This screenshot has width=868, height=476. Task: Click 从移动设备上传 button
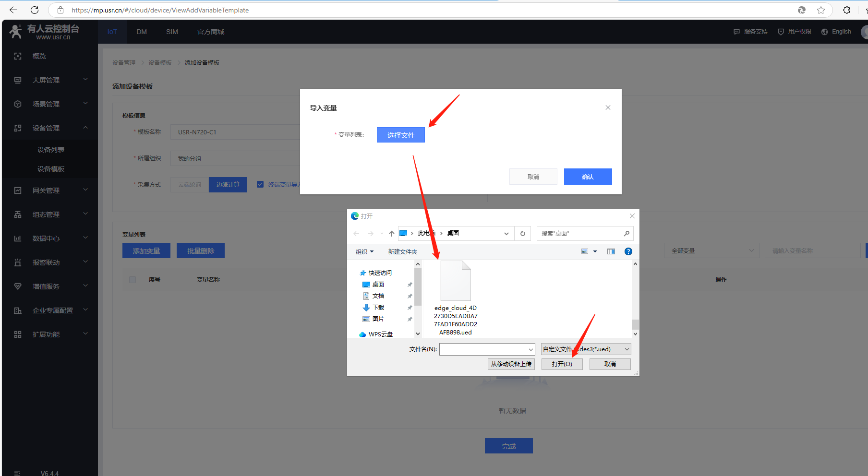pos(511,364)
